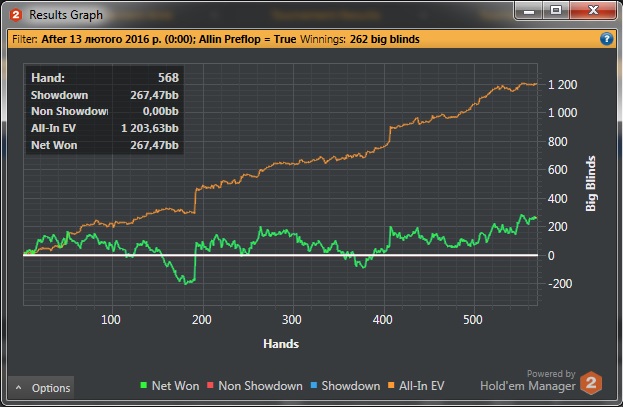Click the Winnings '262 big blinds' text

pyautogui.click(x=385, y=39)
